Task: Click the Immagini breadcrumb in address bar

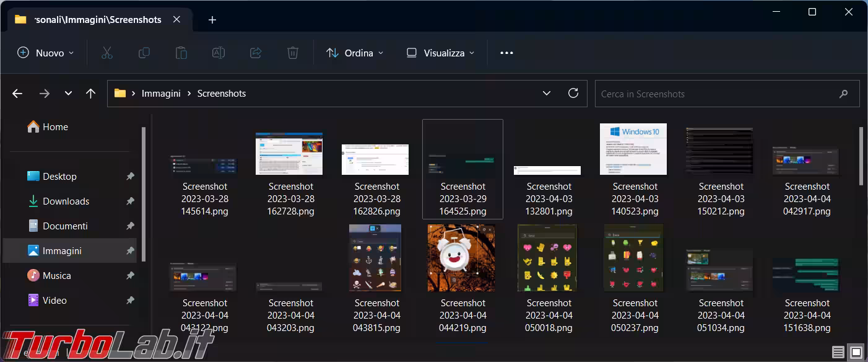Action: point(161,94)
